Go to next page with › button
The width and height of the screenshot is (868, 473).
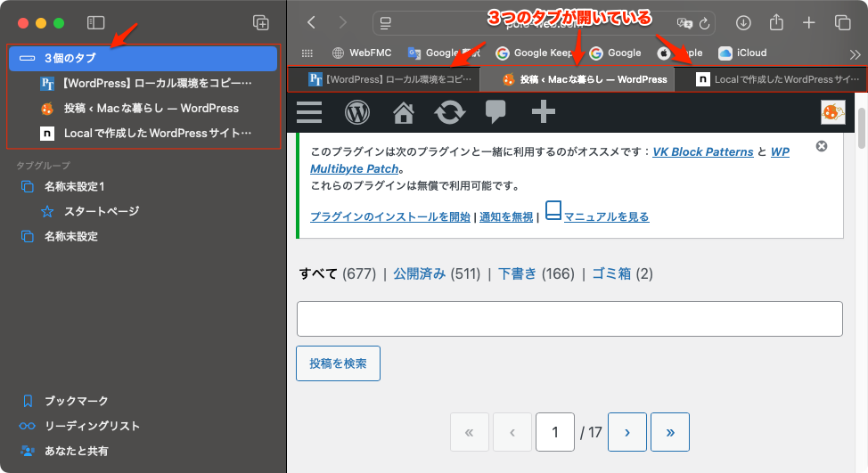tap(627, 432)
